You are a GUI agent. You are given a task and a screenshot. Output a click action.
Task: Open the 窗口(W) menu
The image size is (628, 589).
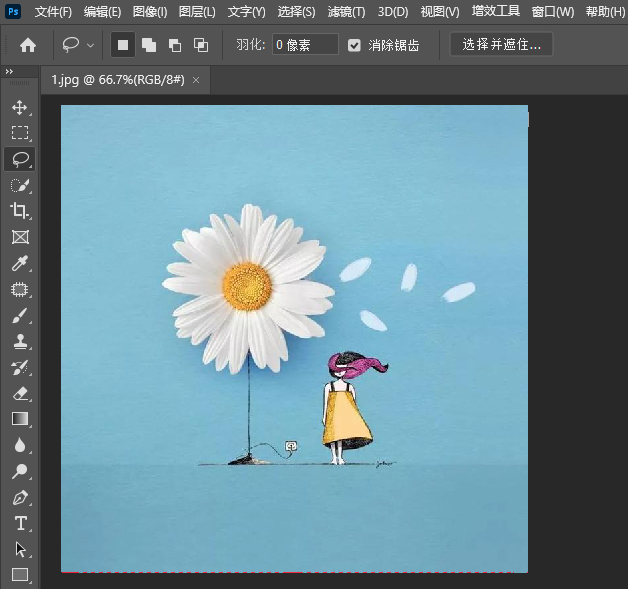(553, 12)
